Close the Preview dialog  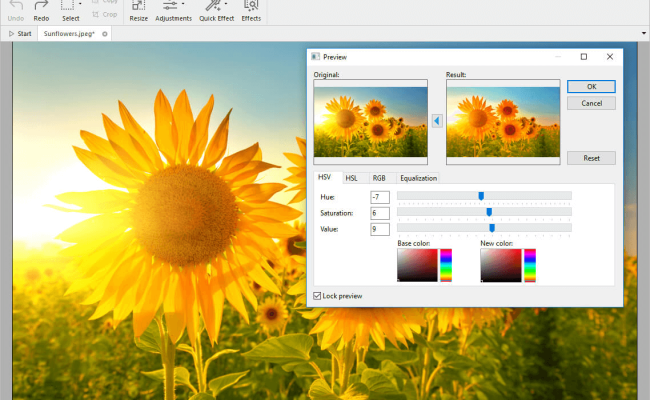[610, 57]
